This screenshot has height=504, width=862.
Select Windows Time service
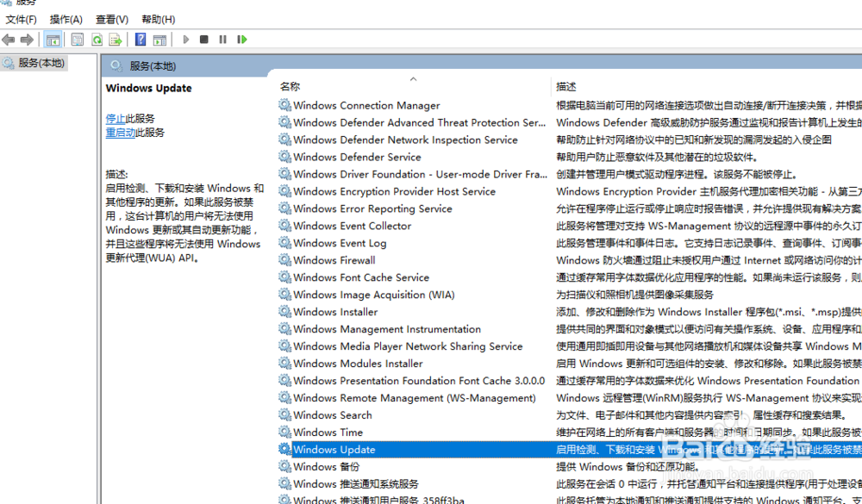(x=328, y=432)
